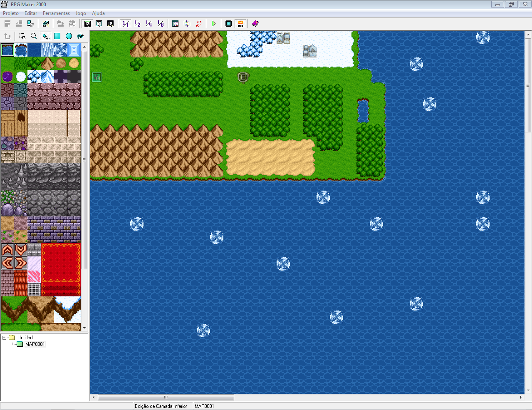Click tile palette scroll down arrow
The image size is (532, 410).
[84, 328]
